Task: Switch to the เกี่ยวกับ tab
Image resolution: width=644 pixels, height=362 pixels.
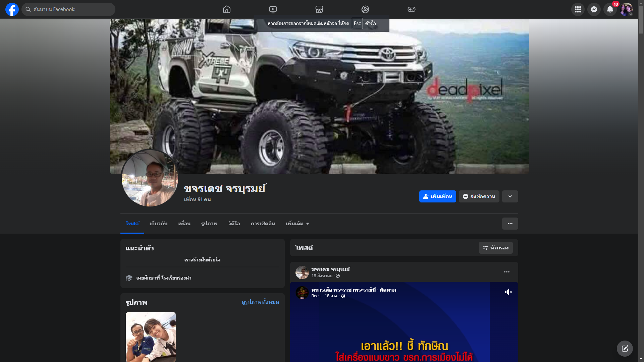Action: point(158,224)
